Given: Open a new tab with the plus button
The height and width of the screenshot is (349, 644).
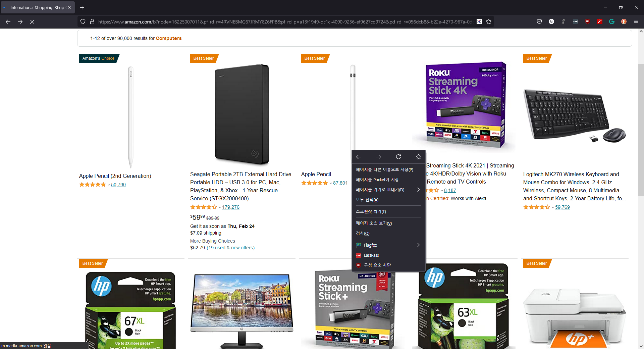Looking at the screenshot, I should coord(82,7).
